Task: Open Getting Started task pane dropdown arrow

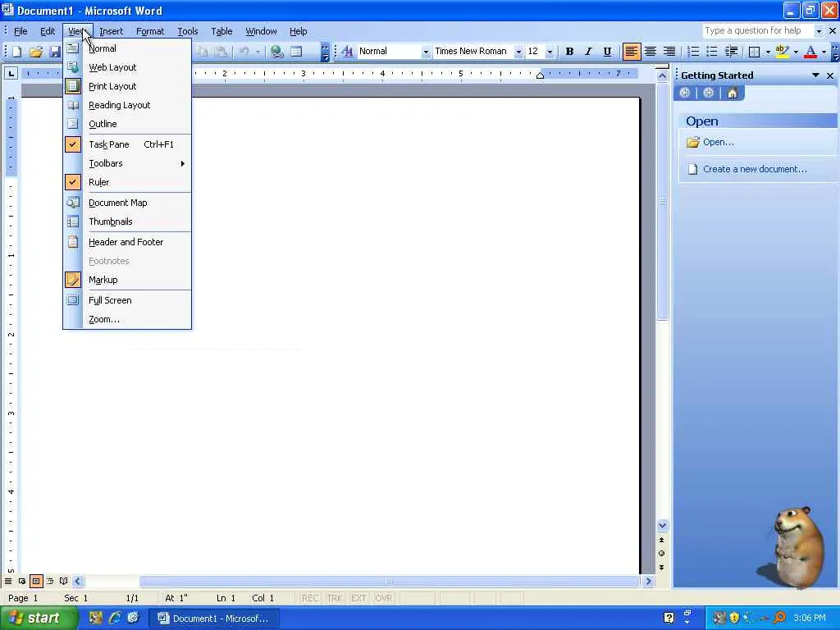Action: 815,75
